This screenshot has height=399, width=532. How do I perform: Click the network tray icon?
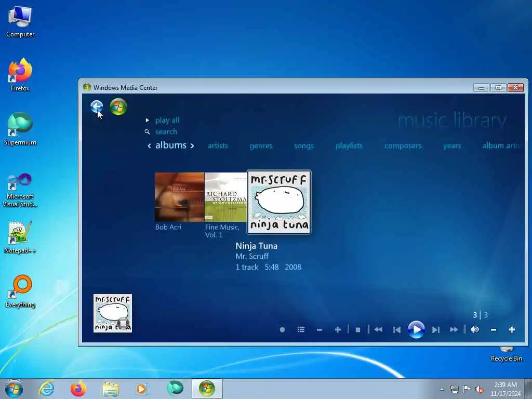(454, 389)
